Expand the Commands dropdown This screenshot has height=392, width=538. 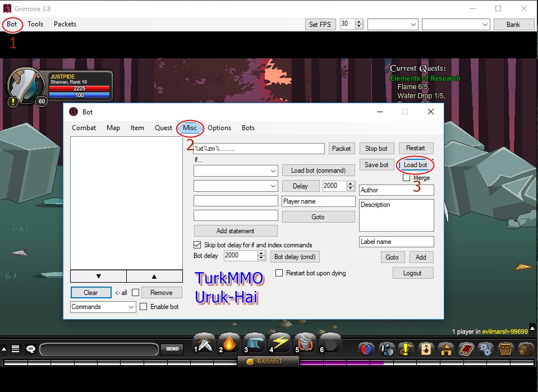[x=103, y=307]
